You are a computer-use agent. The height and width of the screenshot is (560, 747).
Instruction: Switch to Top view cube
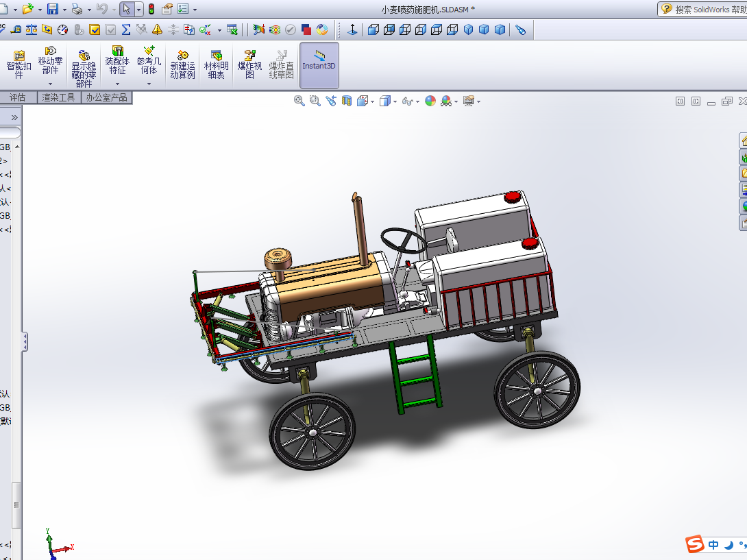click(x=437, y=30)
